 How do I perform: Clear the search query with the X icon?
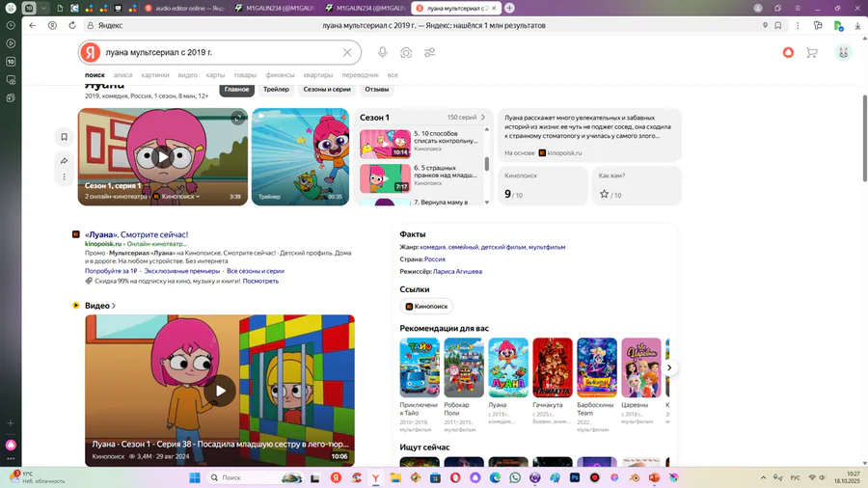click(347, 53)
